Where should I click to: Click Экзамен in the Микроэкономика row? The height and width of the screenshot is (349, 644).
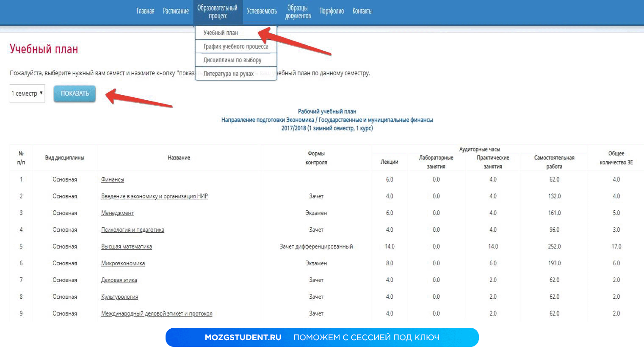(x=316, y=263)
